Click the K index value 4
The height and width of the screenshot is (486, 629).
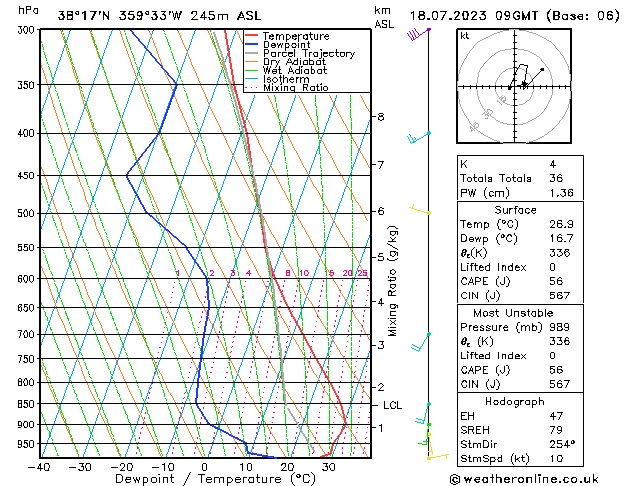pyautogui.click(x=553, y=164)
